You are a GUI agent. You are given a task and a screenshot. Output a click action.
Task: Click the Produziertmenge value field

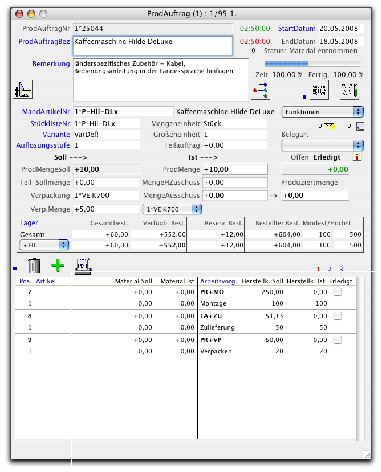[315, 195]
